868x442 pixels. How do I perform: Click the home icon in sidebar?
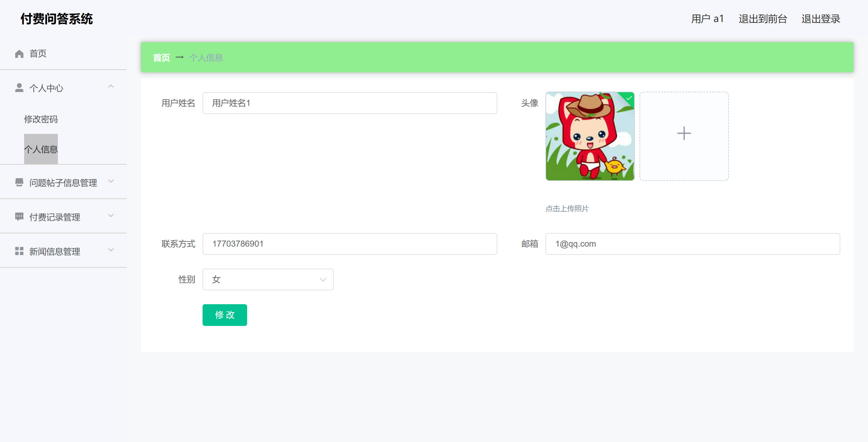(x=19, y=54)
